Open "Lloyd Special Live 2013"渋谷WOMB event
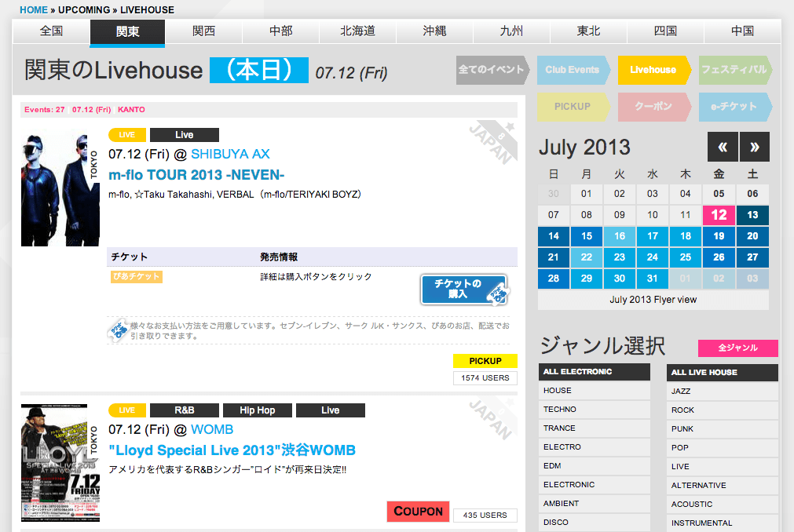Image resolution: width=794 pixels, height=532 pixels. [x=232, y=450]
